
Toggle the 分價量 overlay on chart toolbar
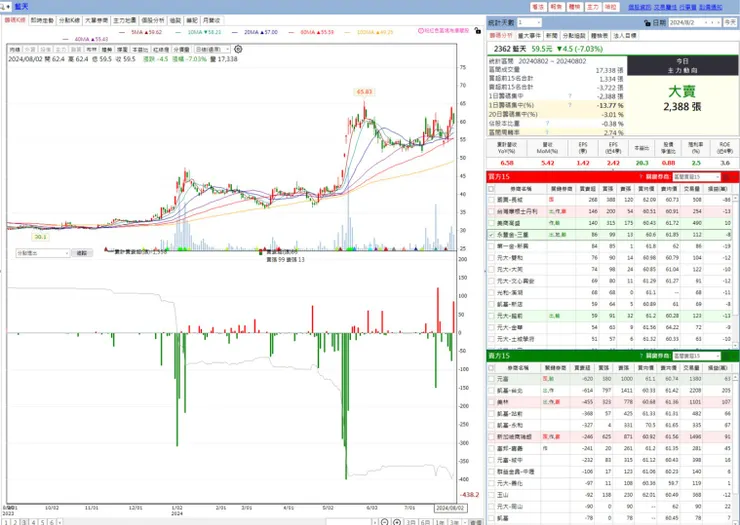[182, 49]
